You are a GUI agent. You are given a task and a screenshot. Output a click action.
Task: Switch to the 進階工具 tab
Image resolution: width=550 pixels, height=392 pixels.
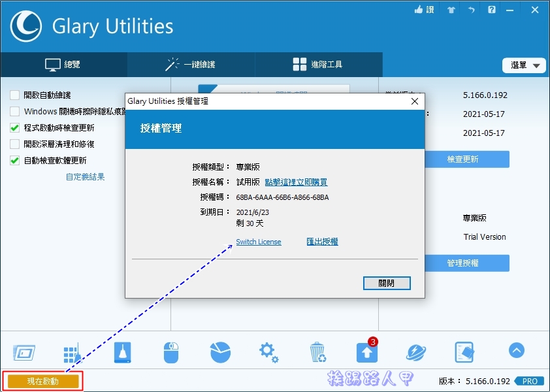[319, 65]
